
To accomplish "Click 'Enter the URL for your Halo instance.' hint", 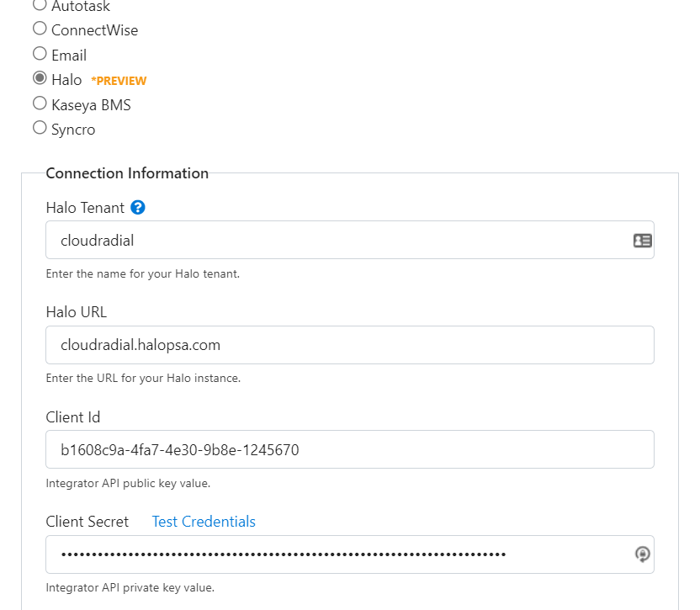I will click(143, 379).
